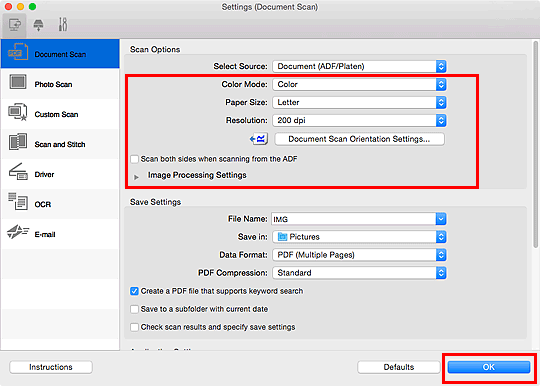Expand Image Processing Settings

[136, 177]
